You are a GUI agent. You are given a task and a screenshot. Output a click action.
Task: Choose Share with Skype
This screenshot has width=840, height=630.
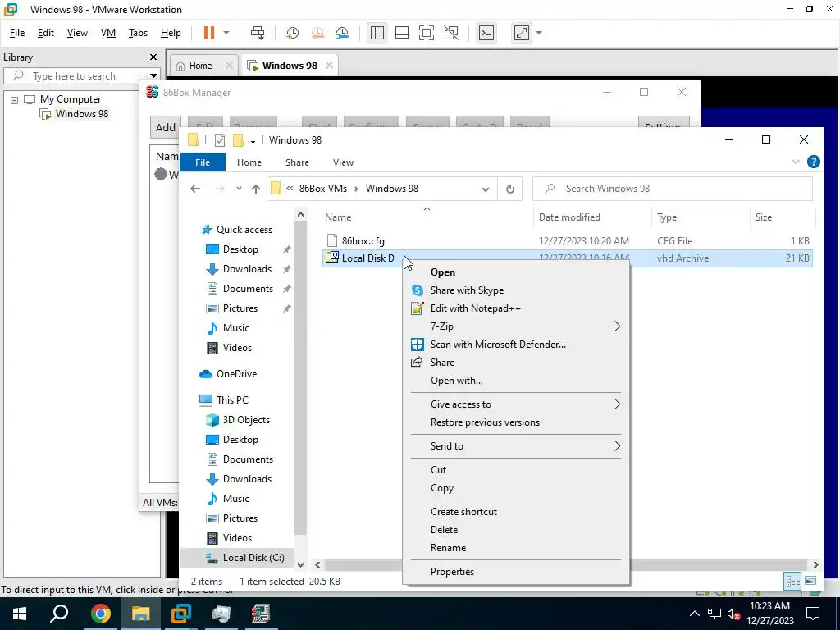[517, 290]
